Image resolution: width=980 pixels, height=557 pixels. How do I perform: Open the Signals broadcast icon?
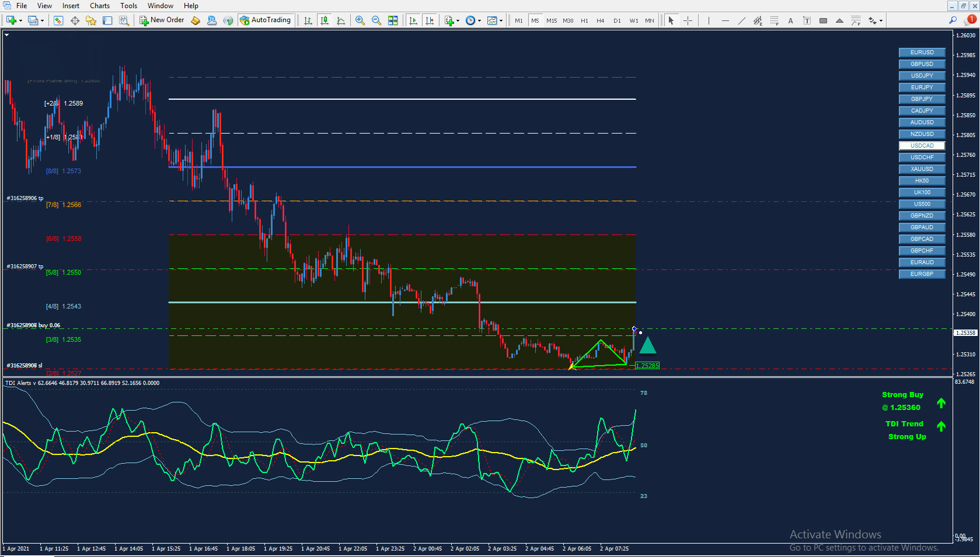(x=228, y=20)
